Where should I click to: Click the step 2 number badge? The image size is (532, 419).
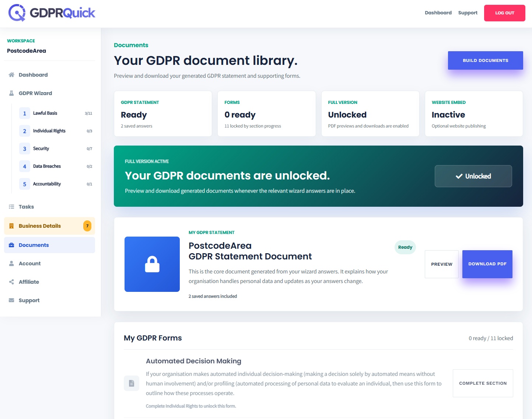[25, 131]
